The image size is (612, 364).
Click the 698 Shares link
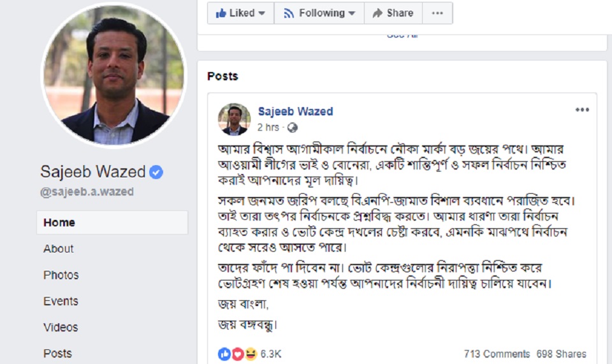point(561,354)
